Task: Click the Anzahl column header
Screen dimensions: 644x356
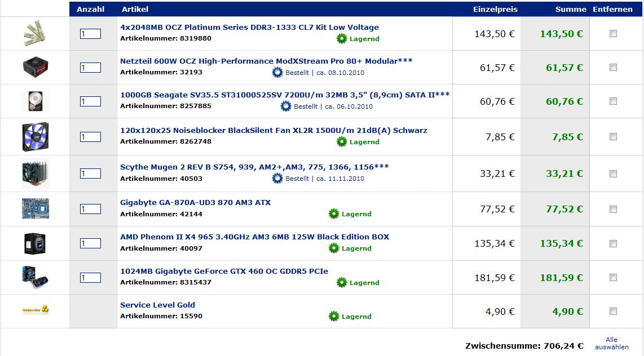Action: pos(90,9)
